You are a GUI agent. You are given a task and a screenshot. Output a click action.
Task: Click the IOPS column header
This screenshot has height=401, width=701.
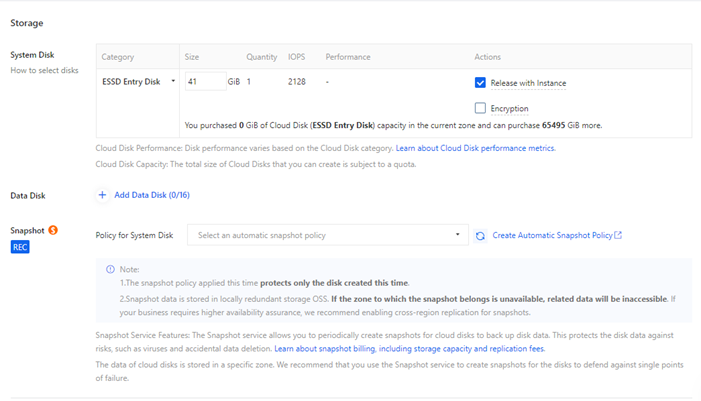(x=296, y=57)
